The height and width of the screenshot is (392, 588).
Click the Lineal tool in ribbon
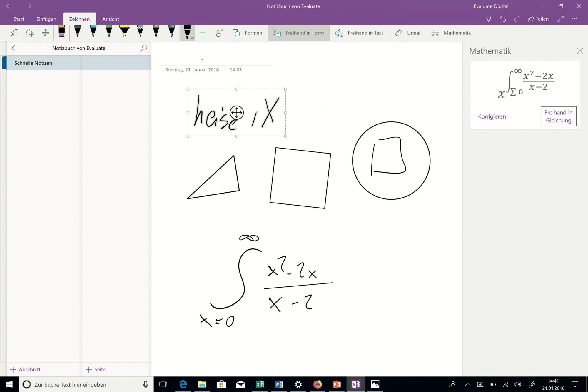point(407,33)
